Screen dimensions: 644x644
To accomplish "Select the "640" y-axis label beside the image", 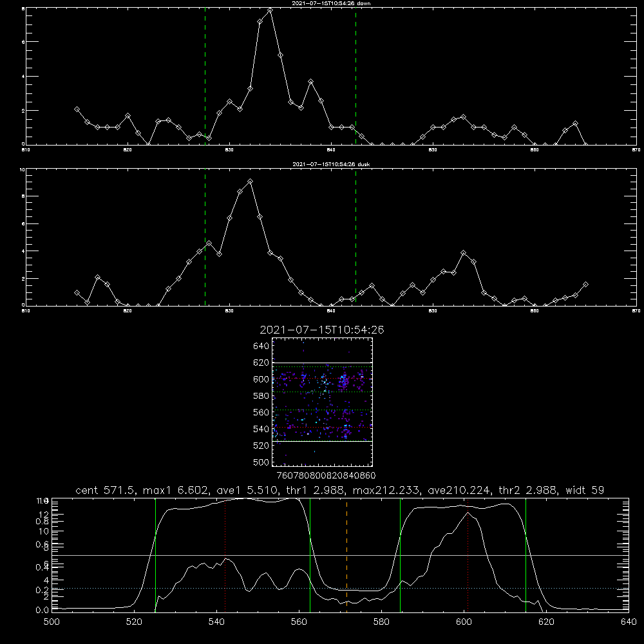I will pyautogui.click(x=261, y=346).
